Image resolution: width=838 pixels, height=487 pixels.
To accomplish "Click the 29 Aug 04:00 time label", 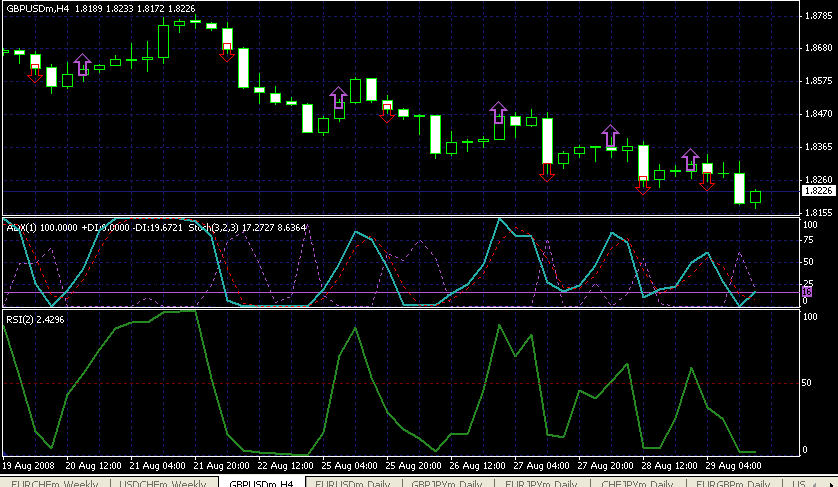I will click(x=733, y=465).
